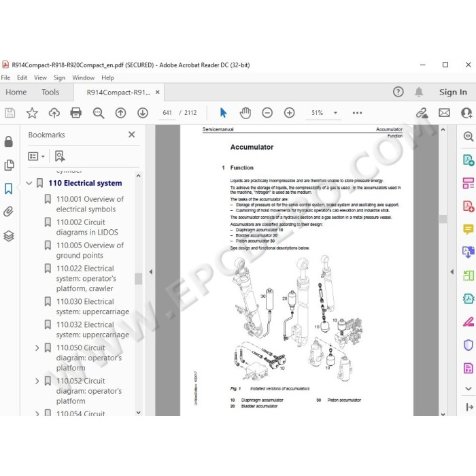The width and height of the screenshot is (476, 476).
Task: Zoom out with the minus icon
Action: pos(267,113)
